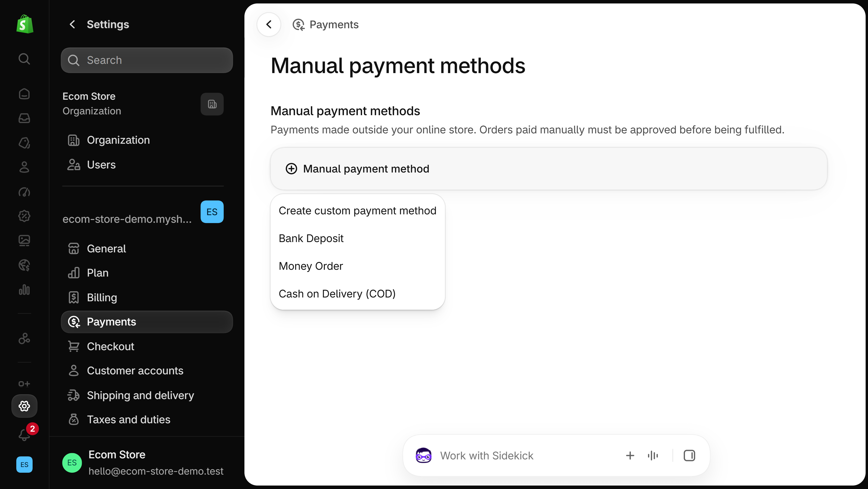Select Cash on Delivery (COD) option
This screenshot has width=868, height=489.
[x=357, y=293]
